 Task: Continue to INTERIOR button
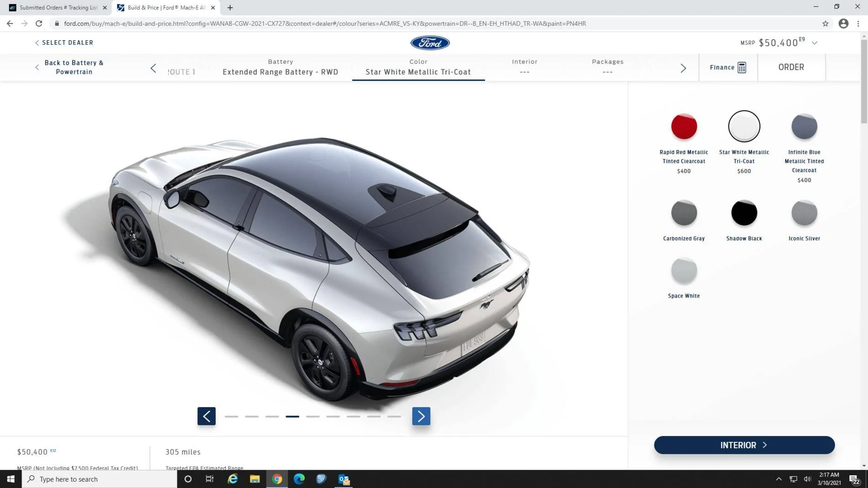click(x=744, y=445)
